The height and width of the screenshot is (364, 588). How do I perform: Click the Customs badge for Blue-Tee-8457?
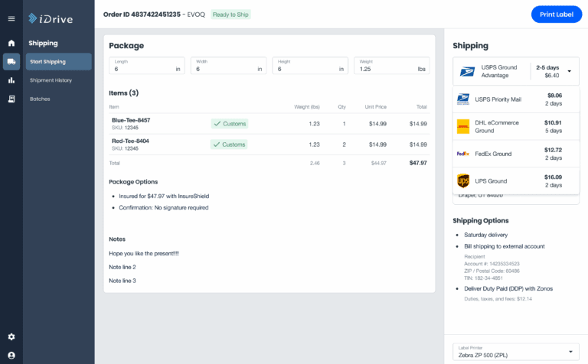pyautogui.click(x=230, y=123)
